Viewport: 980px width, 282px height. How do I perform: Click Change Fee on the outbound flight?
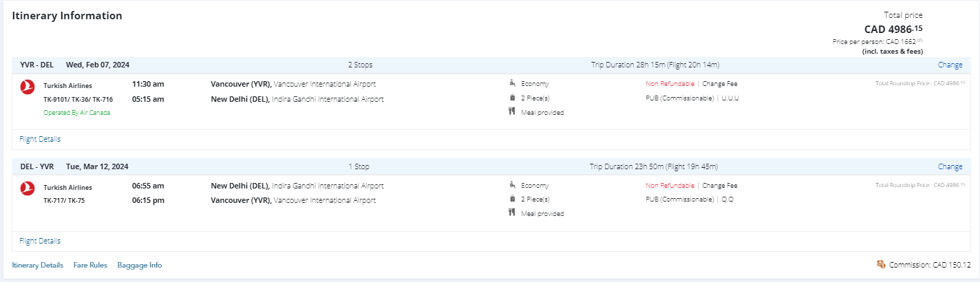click(x=720, y=84)
